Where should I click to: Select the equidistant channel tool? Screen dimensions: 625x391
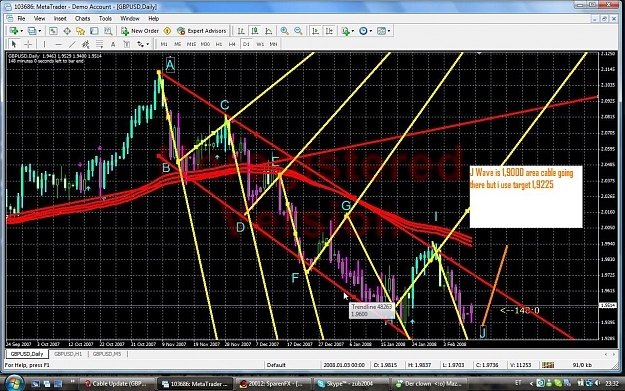tap(85, 44)
